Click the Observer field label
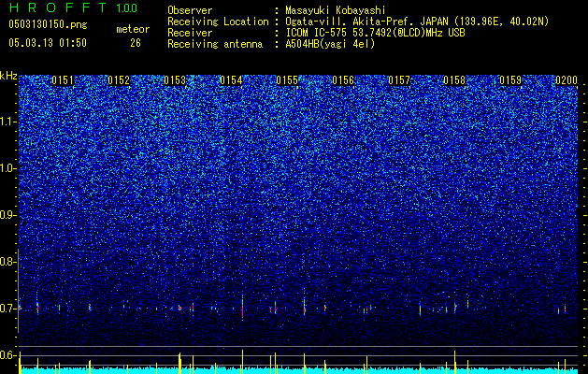The height and width of the screenshot is (374, 588). pyautogui.click(x=190, y=10)
